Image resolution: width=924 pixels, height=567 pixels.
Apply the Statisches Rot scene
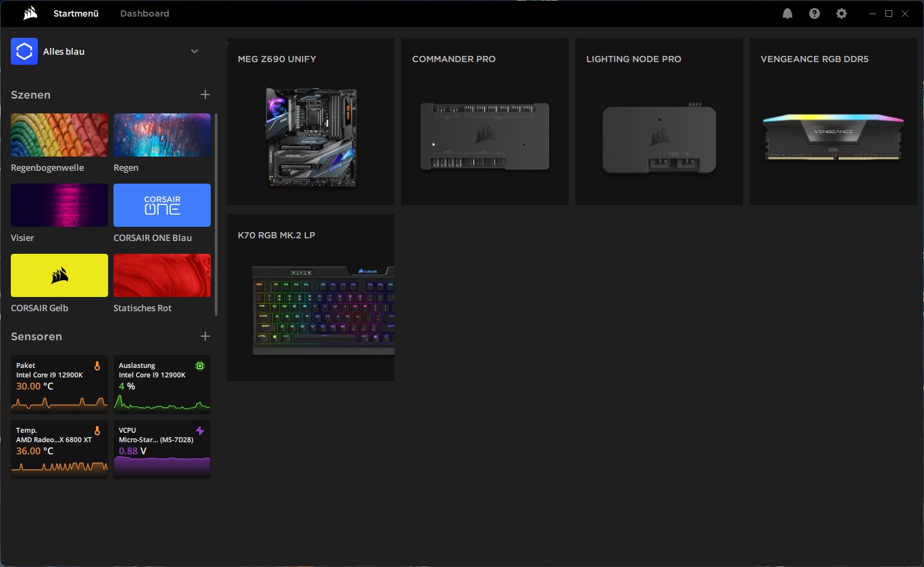coord(162,275)
